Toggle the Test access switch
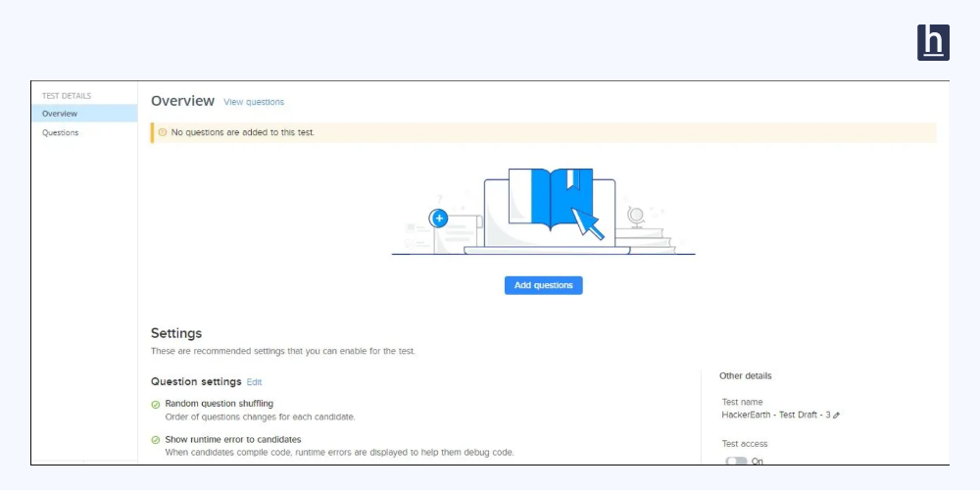 tap(736, 461)
